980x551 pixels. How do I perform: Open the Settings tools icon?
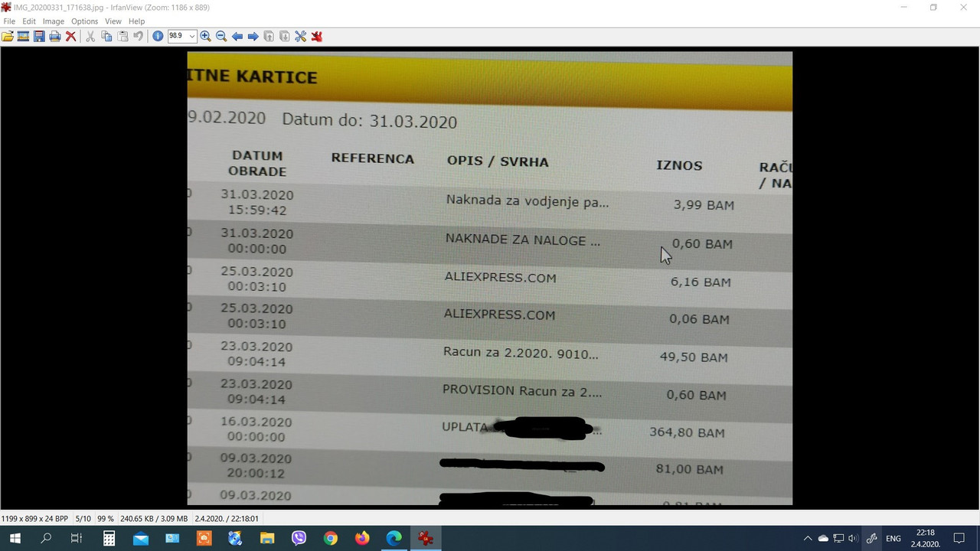tap(300, 36)
